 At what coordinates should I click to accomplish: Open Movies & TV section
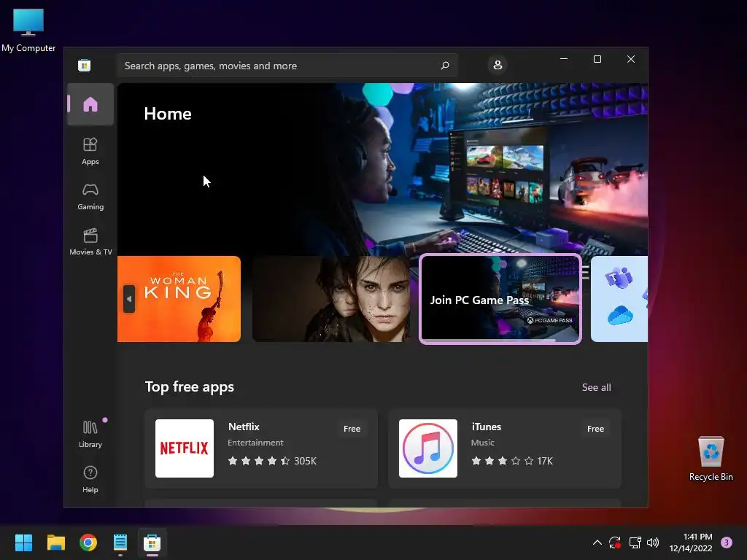90,242
